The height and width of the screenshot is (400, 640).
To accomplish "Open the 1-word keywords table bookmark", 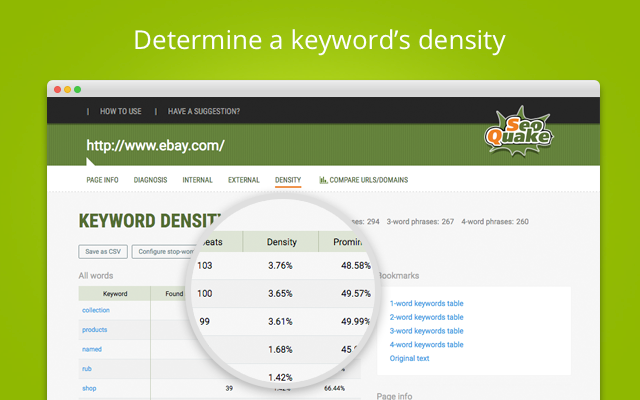I will 427,303.
